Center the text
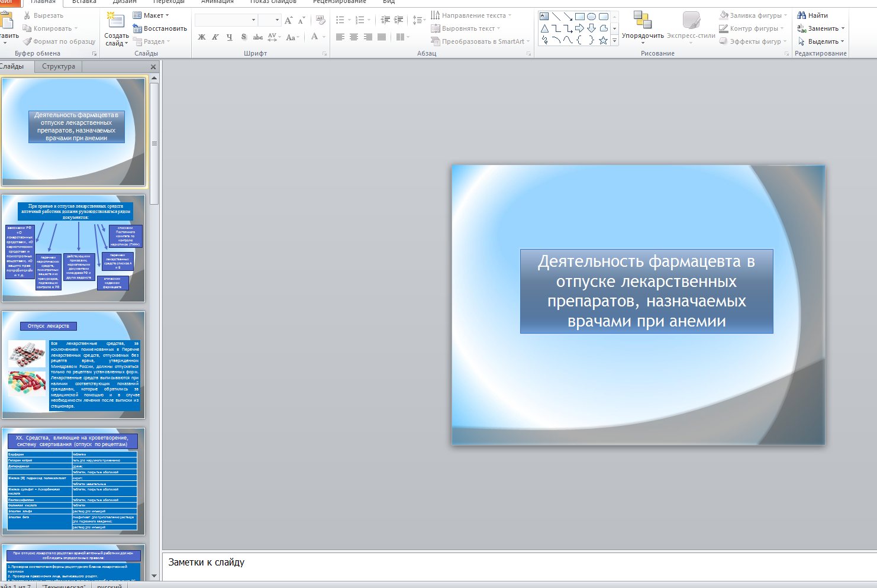The height and width of the screenshot is (588, 877). (x=354, y=37)
